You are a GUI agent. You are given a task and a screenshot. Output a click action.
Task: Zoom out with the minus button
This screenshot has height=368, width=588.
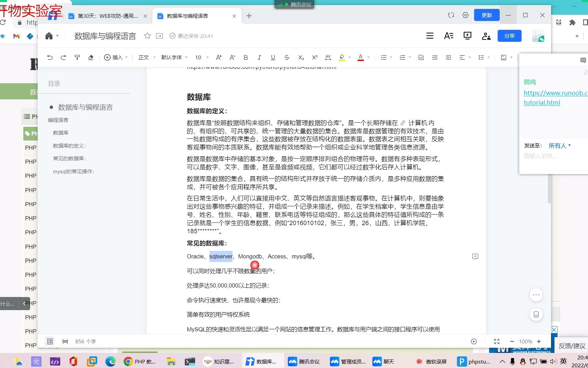click(512, 341)
